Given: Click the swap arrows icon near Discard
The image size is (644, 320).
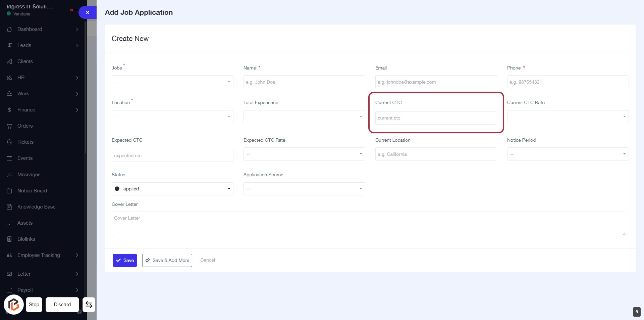Looking at the screenshot, I should [x=89, y=305].
